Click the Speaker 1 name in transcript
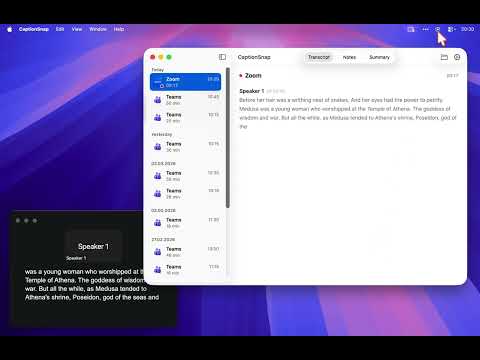 [x=252, y=91]
